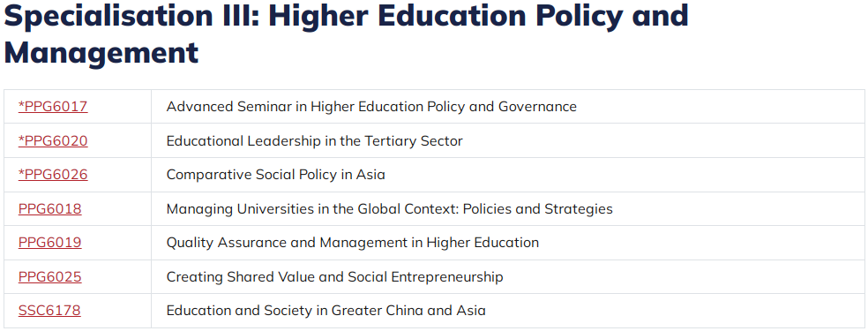Follow the *PPG6026 course code link
Viewport: 868px width, 331px height.
pyautogui.click(x=53, y=175)
